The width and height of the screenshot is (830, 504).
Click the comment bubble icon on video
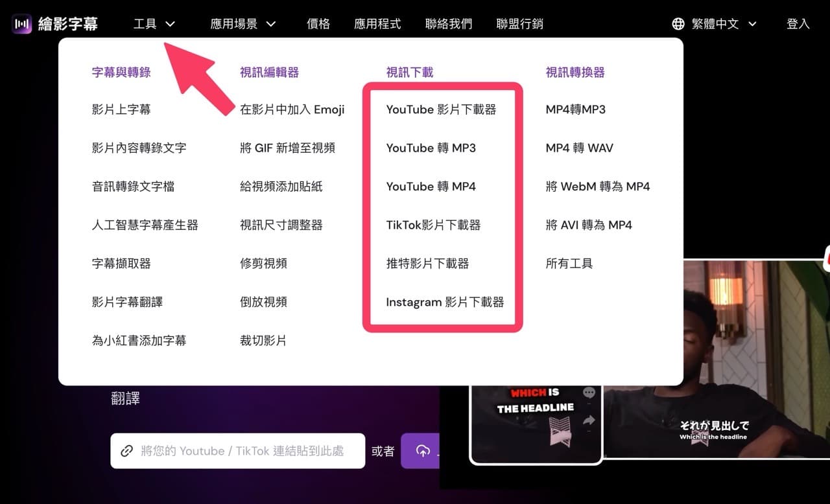click(589, 393)
